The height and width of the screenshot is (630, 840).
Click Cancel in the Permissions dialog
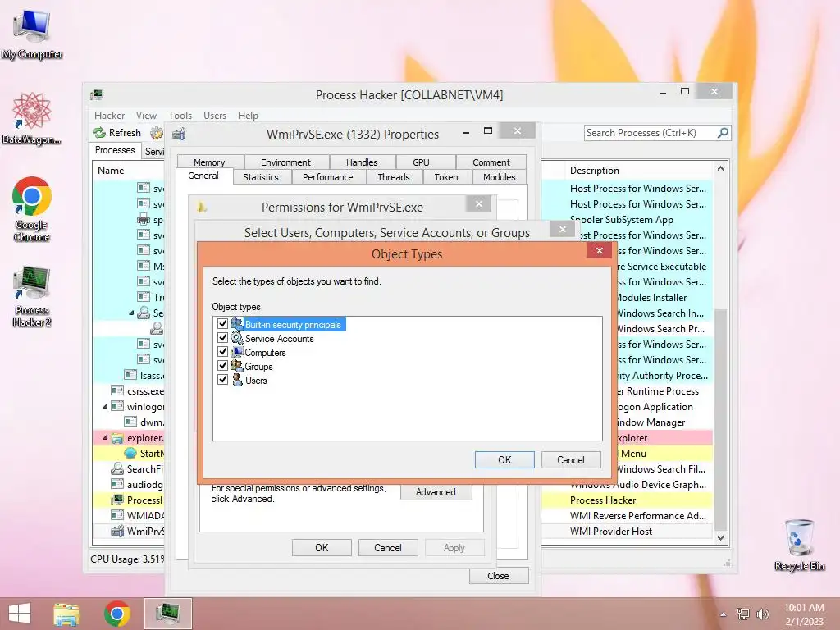coord(388,547)
